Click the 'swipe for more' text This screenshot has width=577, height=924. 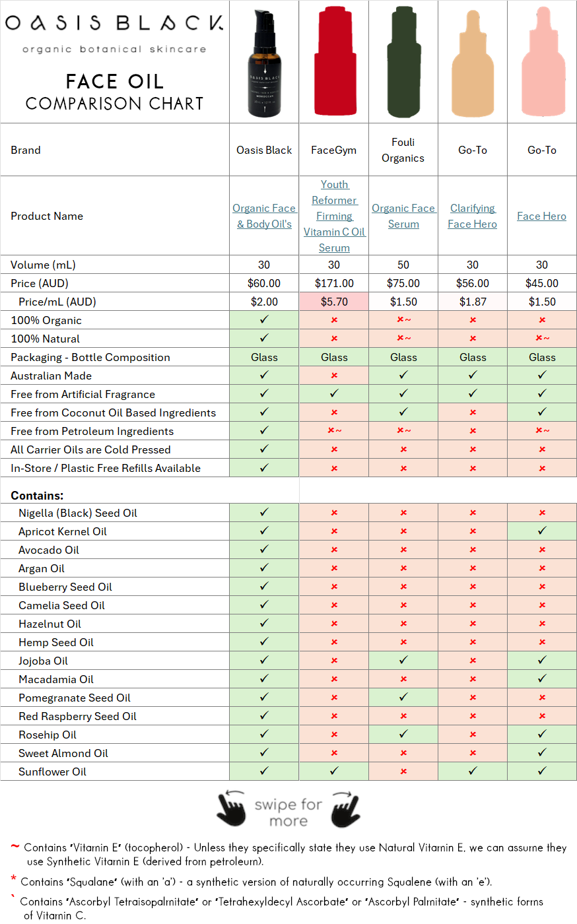click(288, 812)
